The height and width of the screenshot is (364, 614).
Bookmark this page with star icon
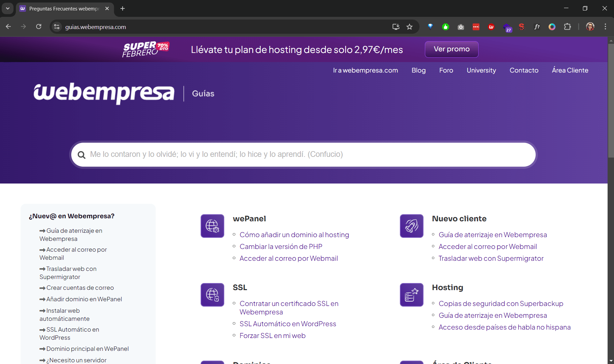pos(410,27)
